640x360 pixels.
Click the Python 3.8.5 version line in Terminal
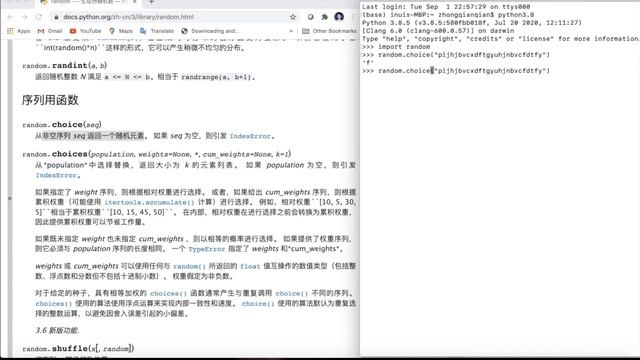pyautogui.click(x=472, y=22)
